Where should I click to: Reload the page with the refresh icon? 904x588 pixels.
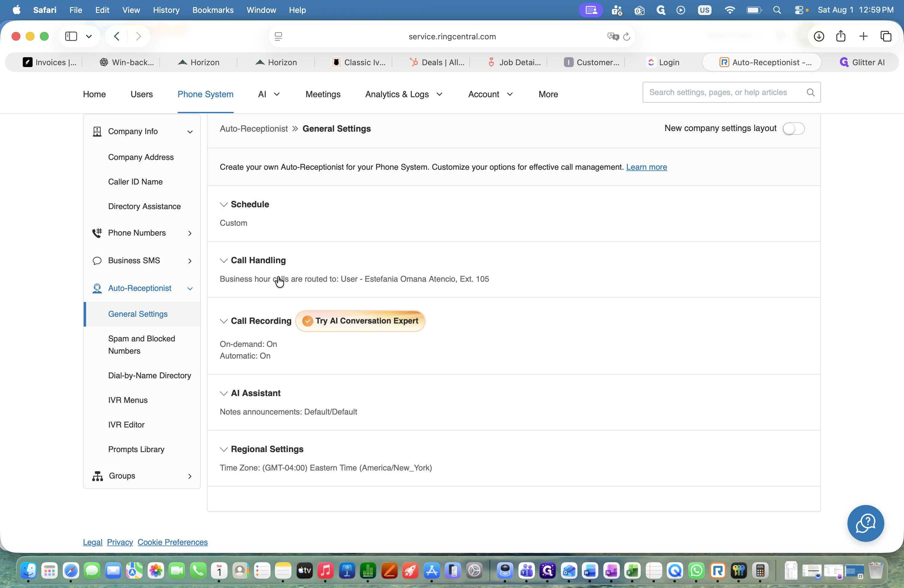point(627,37)
